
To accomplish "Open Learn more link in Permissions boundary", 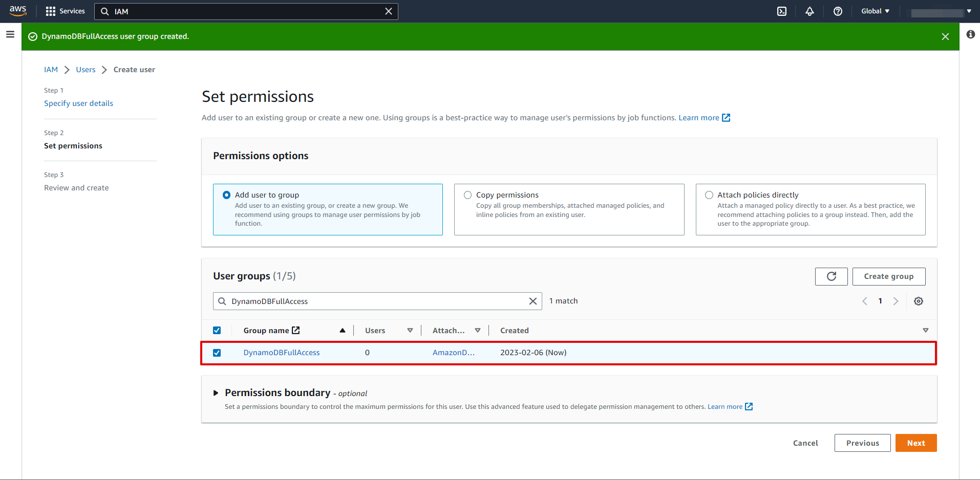I will point(725,407).
